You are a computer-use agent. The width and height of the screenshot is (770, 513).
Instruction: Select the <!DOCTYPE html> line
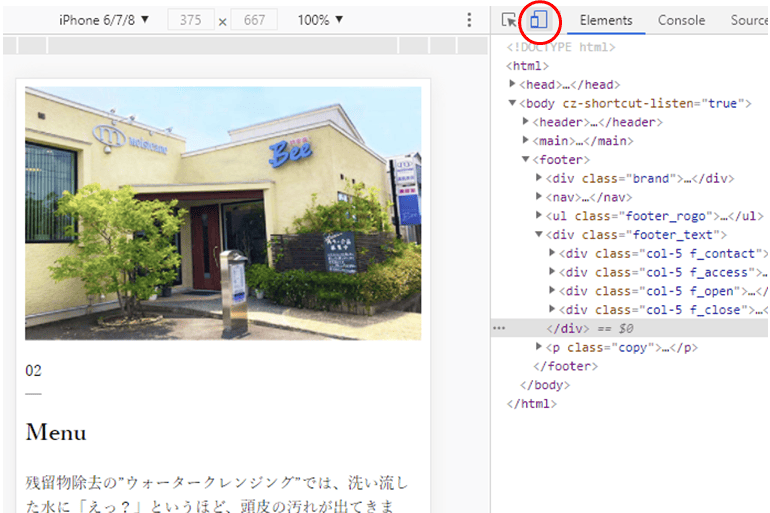pos(561,47)
